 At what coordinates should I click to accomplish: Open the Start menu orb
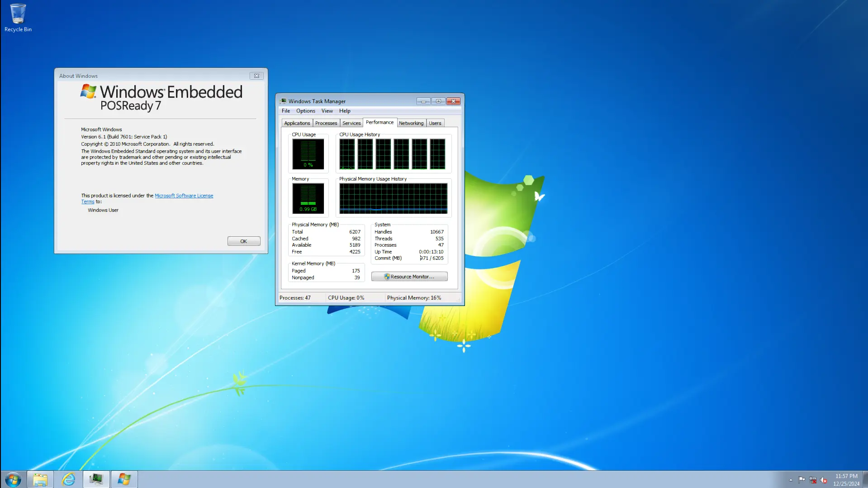13,479
